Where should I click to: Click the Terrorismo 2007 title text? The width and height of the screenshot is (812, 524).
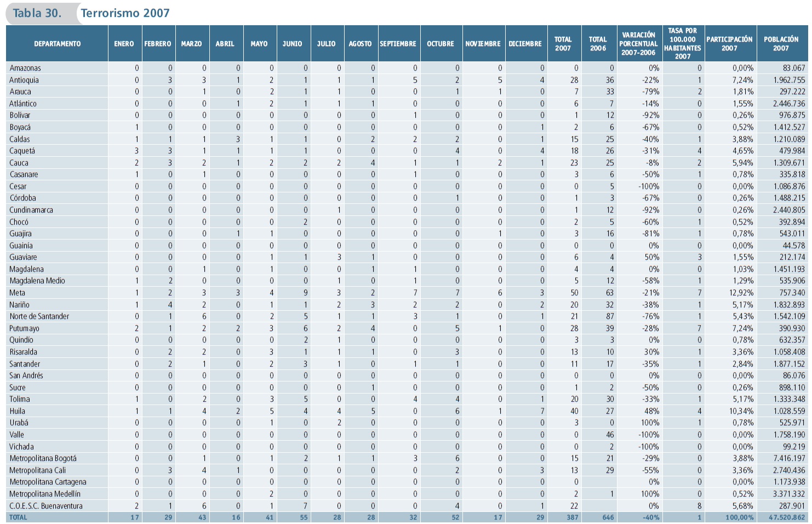click(x=125, y=13)
